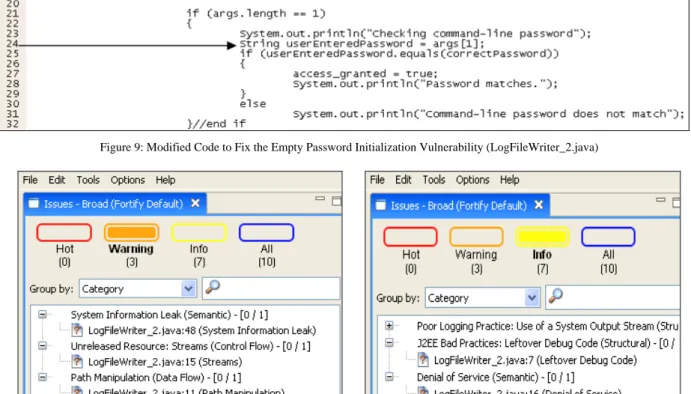691x394 pixels.
Task: Select System Information Leak (Semantic) category row
Action: point(170,315)
